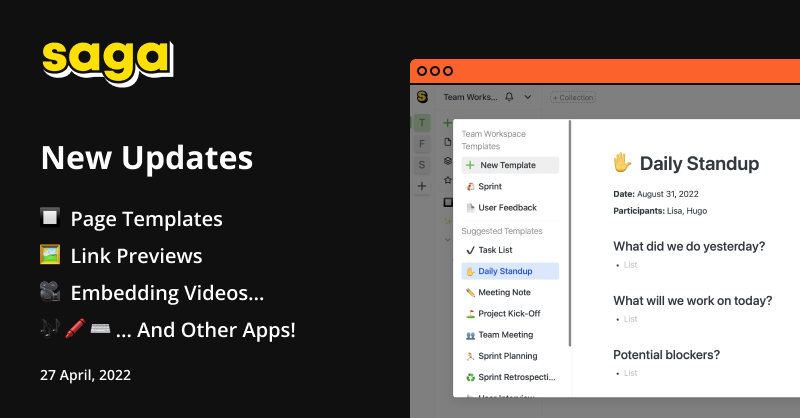Click the picture frame emoji beside Link Previews
The image size is (800, 418).
click(x=50, y=254)
